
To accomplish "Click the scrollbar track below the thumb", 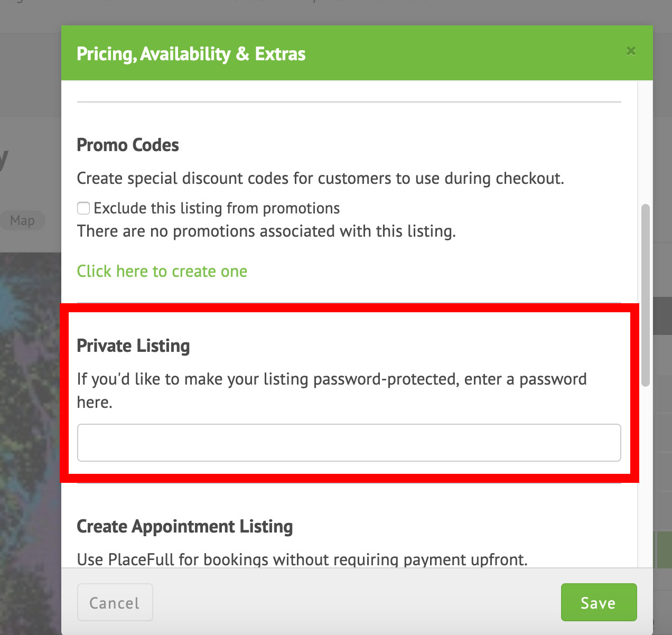I will tap(645, 475).
